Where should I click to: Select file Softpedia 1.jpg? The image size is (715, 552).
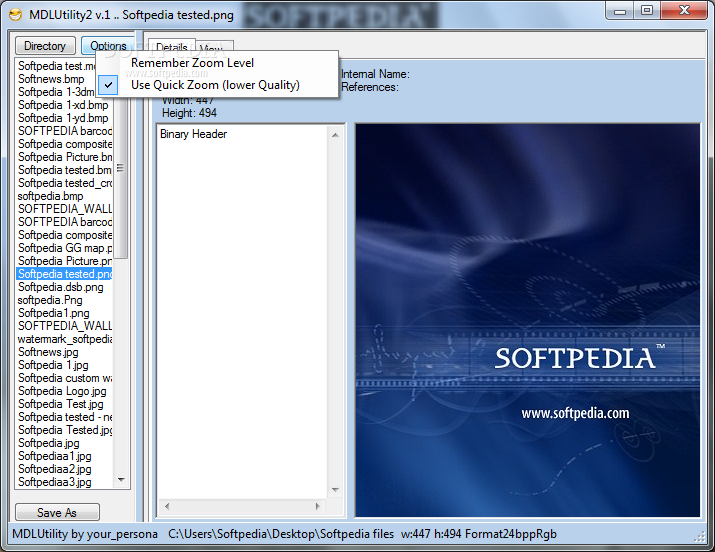53,365
